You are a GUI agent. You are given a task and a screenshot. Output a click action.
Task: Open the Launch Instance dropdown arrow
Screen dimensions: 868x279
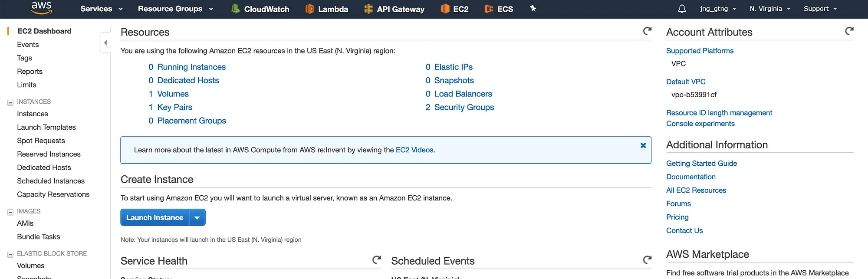point(197,217)
